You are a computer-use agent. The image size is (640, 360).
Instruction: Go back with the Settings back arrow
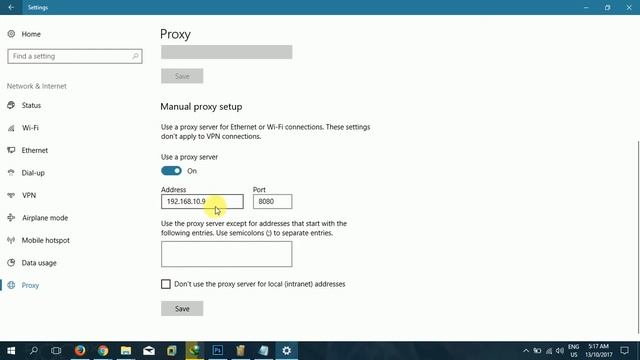pyautogui.click(x=11, y=7)
